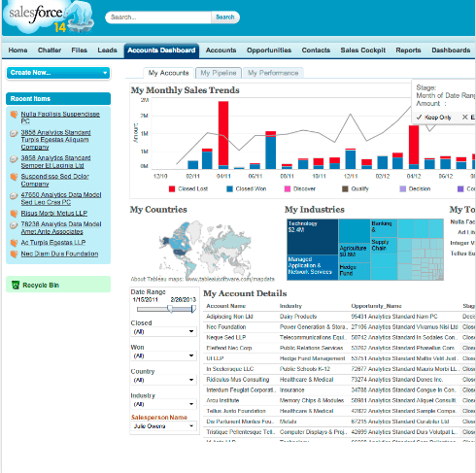Open Ac Turpis Egestas LLP link
Image resolution: width=476 pixels, height=473 pixels.
point(53,243)
